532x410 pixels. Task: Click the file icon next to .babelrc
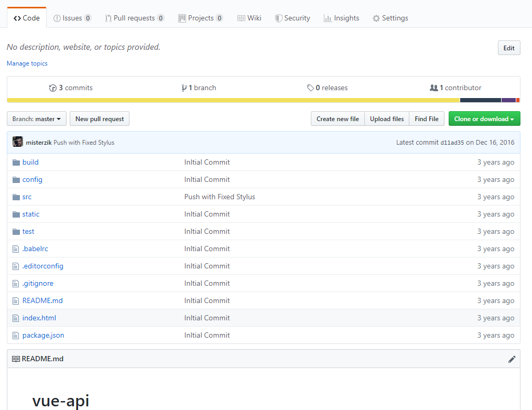[16, 249]
